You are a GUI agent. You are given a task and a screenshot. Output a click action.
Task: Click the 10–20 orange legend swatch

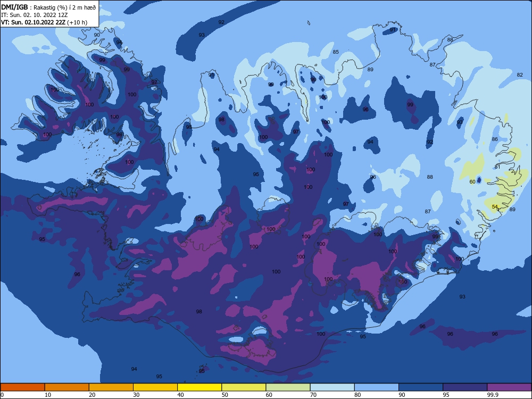pyautogui.click(x=67, y=387)
